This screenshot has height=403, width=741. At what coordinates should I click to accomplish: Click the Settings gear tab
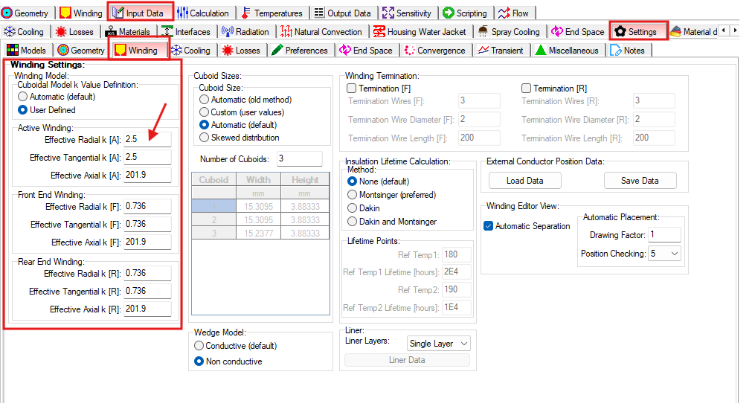pyautogui.click(x=619, y=32)
